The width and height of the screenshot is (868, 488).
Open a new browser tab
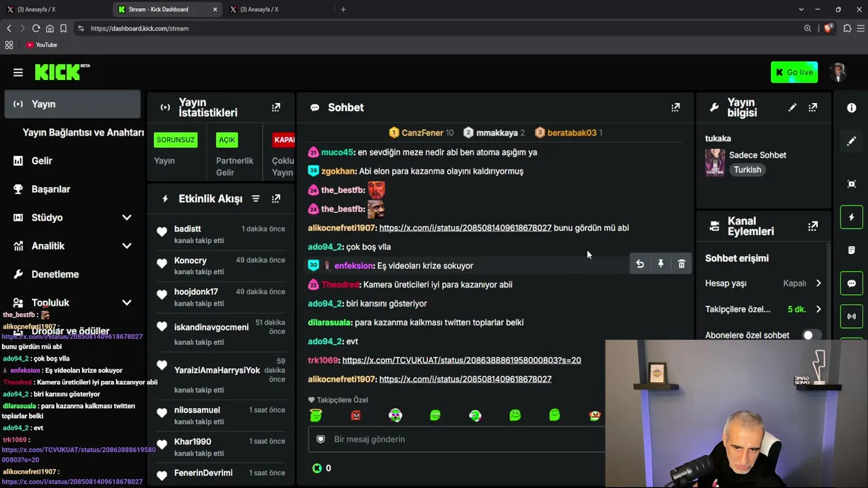pyautogui.click(x=343, y=9)
